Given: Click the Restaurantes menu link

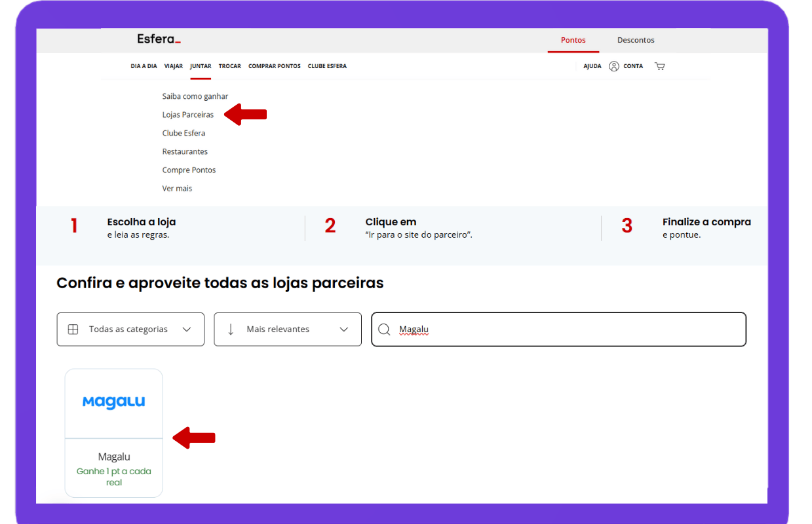Looking at the screenshot, I should click(185, 151).
